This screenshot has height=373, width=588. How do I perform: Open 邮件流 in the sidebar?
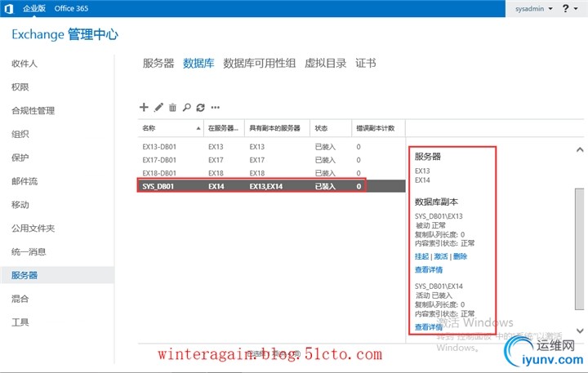coord(24,181)
